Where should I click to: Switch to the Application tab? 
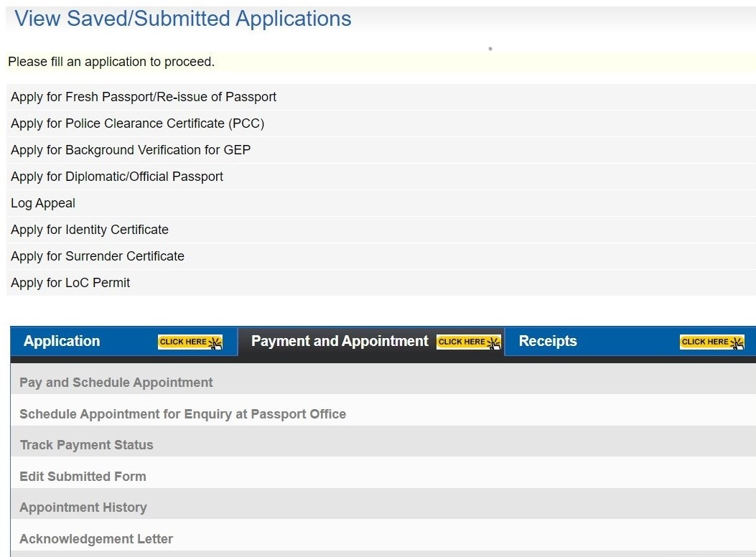[x=62, y=342]
